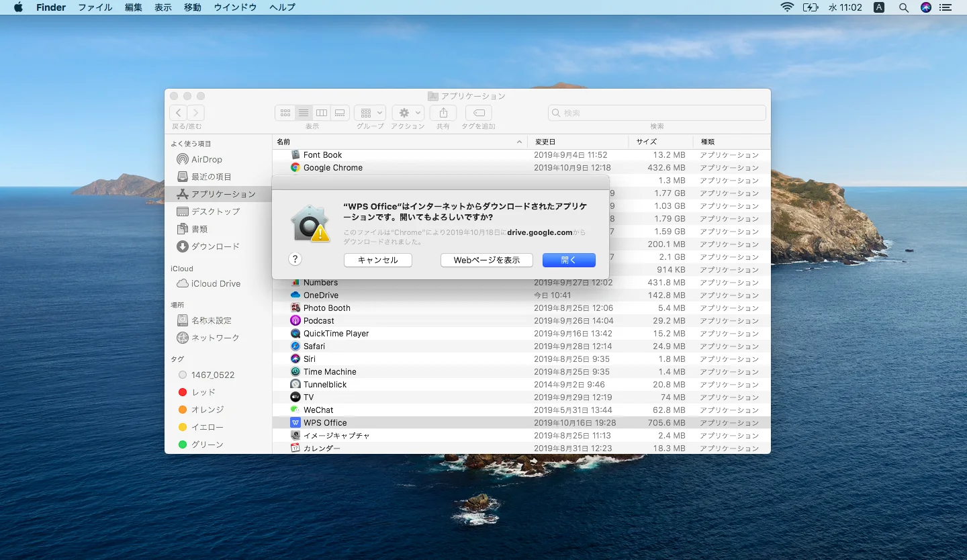Click the Podcast app icon

click(x=295, y=321)
